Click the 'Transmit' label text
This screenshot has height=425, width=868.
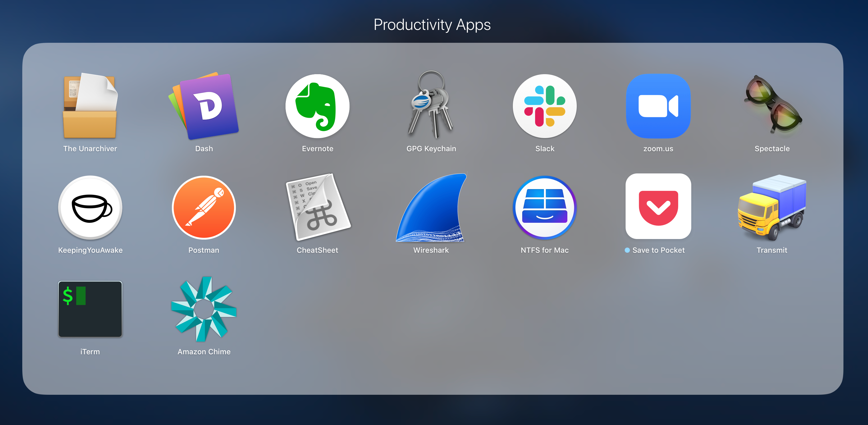click(771, 250)
